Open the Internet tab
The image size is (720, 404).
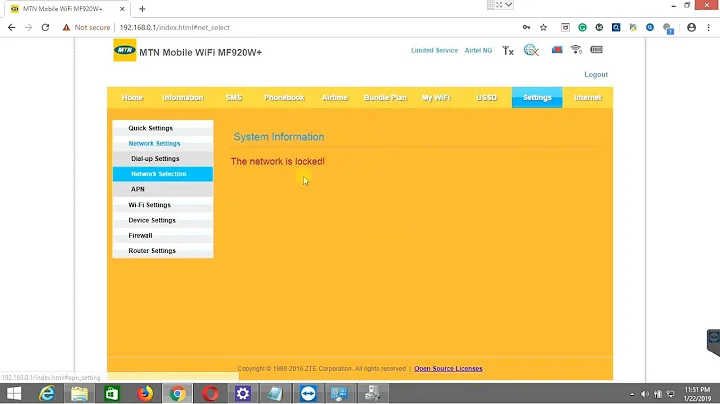[587, 98]
